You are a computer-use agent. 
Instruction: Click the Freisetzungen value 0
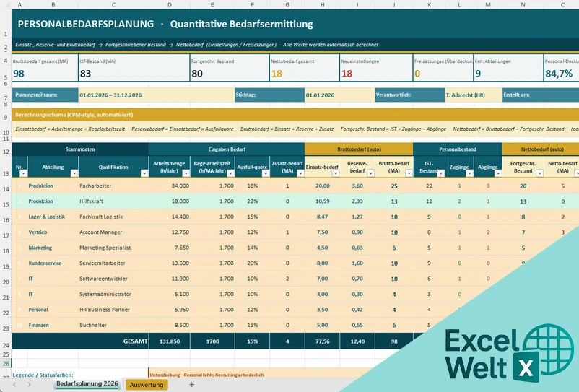417,74
